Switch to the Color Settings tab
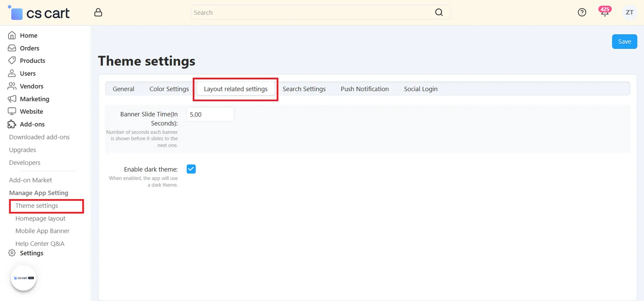Image resolution: width=644 pixels, height=301 pixels. pos(169,89)
